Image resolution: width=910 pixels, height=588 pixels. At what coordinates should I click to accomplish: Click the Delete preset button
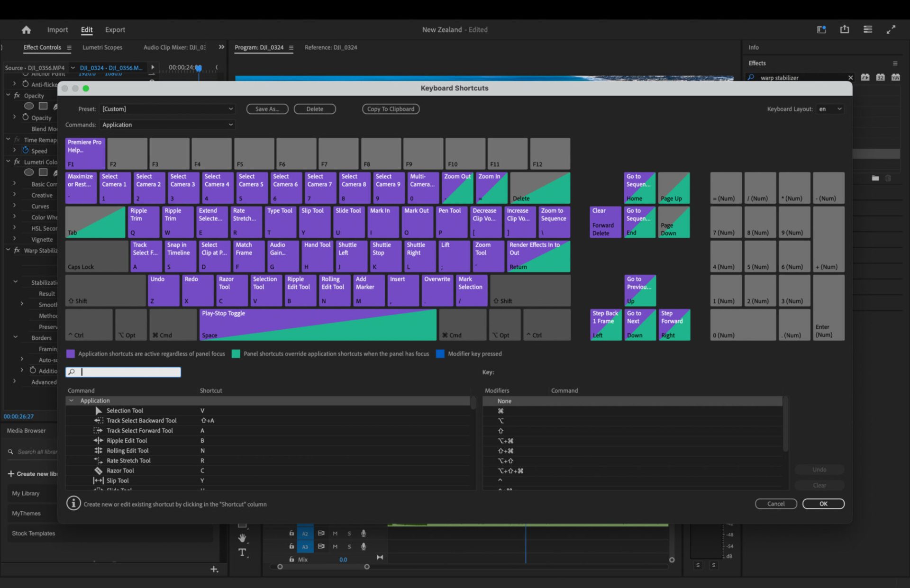coord(315,109)
